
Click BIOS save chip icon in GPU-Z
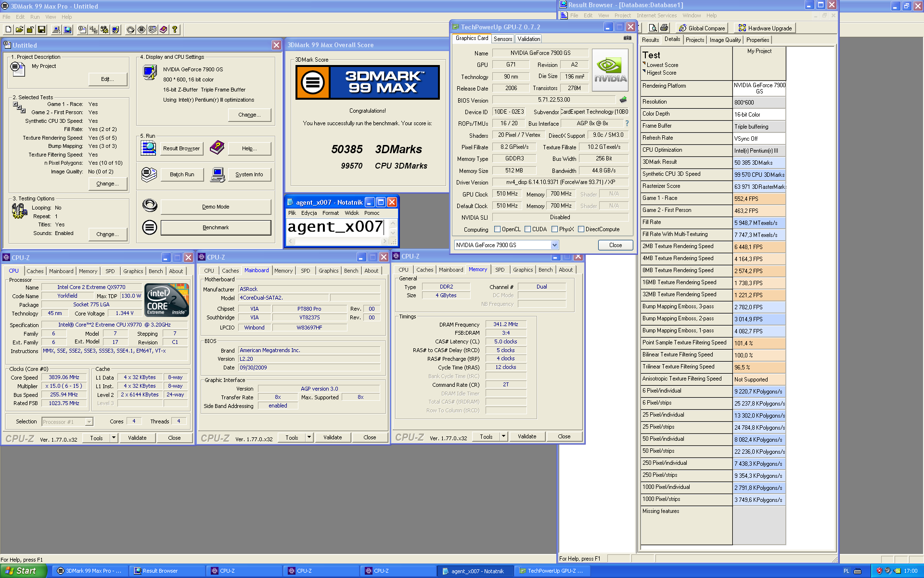click(x=623, y=100)
